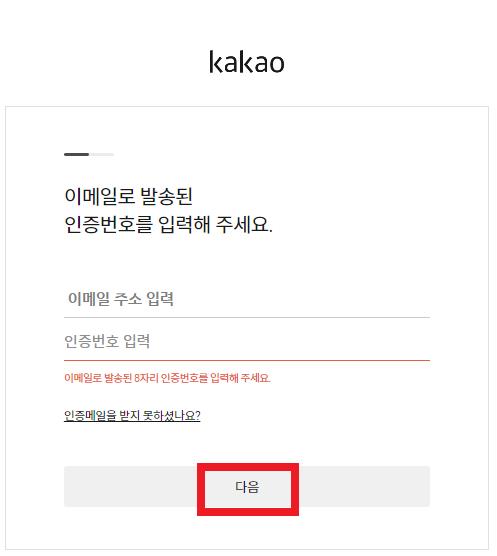Click the light gray unfilled progress segment
Image resolution: width=497 pixels, height=556 pixels.
tap(102, 154)
